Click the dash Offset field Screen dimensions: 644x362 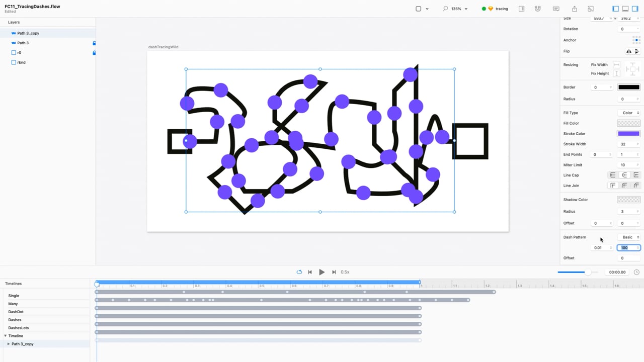[628, 258]
